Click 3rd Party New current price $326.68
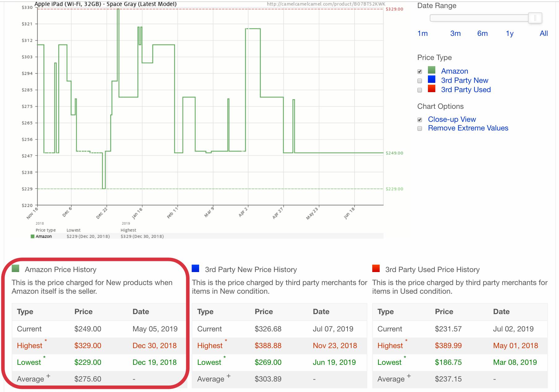 268,329
